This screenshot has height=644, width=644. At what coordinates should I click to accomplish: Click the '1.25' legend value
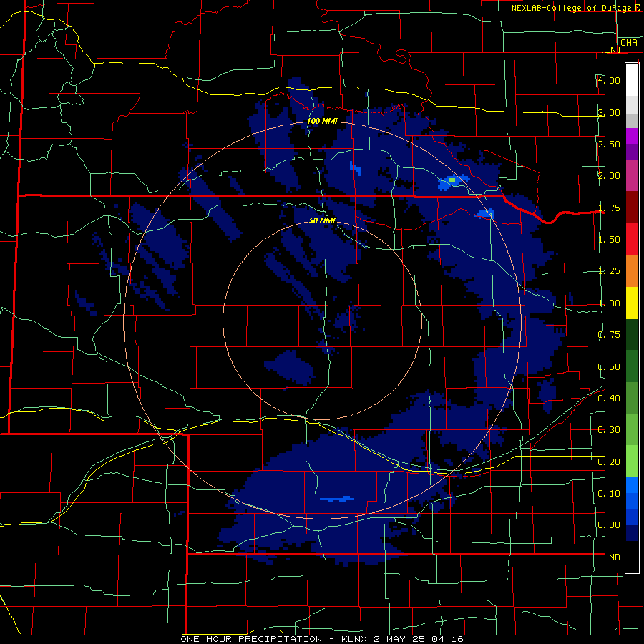tap(609, 271)
